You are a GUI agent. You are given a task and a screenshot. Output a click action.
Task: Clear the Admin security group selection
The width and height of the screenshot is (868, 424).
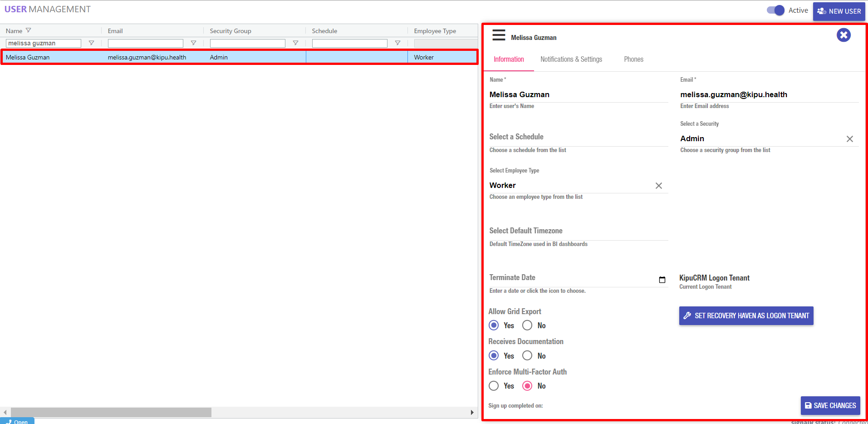pyautogui.click(x=849, y=139)
